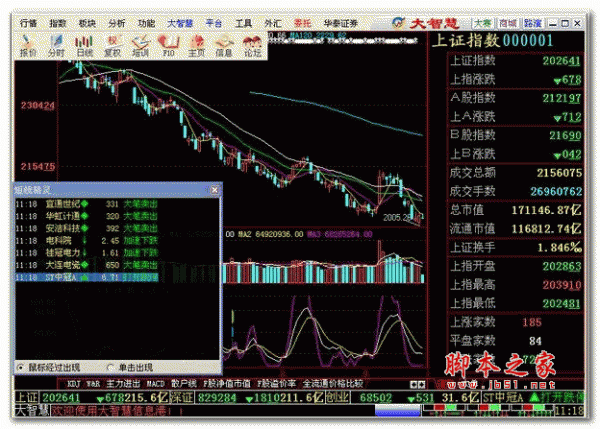This screenshot has height=429, width=600.
Task: Select 单击出现 radio option
Action: (111, 367)
